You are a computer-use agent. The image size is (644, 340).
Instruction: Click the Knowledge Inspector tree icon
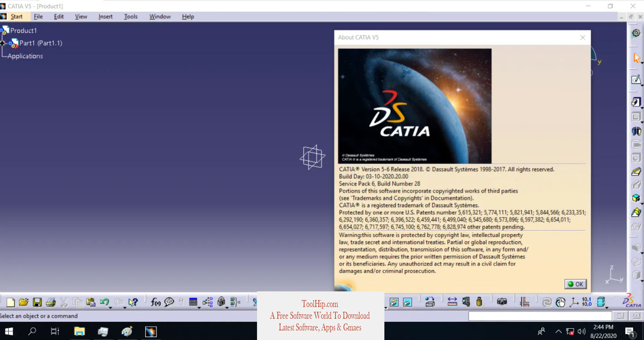[x=207, y=302]
